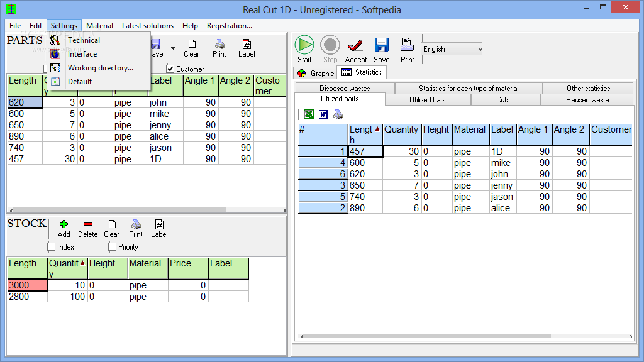Select the 620 length cell in parts
Viewport: 644px width, 362px height.
pos(25,102)
